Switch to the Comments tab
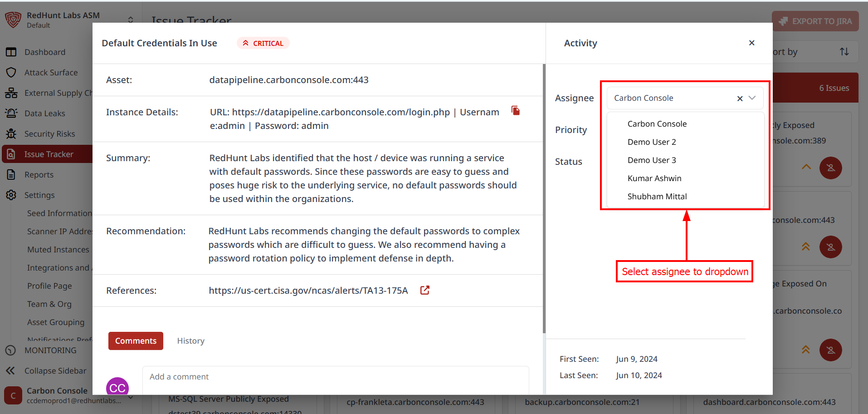868x414 pixels. coord(136,341)
